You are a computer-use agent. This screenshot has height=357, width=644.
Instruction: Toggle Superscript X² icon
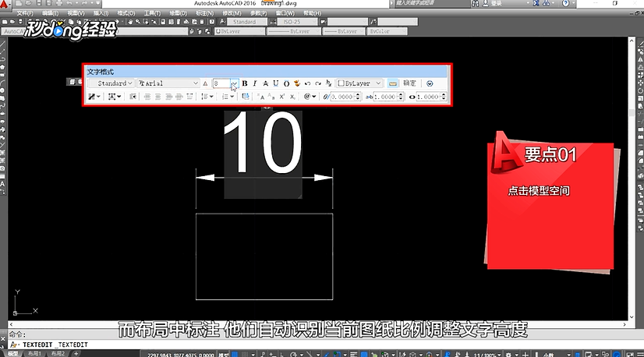[281, 97]
